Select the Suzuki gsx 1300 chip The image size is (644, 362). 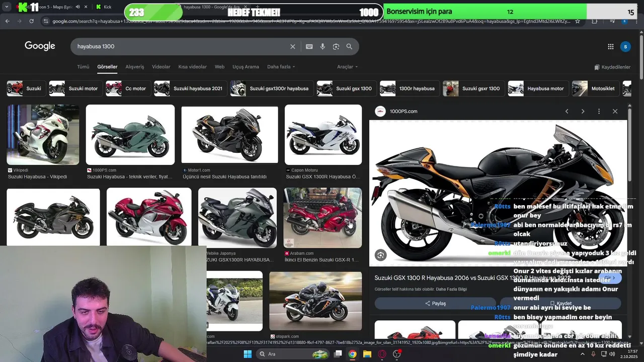tap(346, 88)
